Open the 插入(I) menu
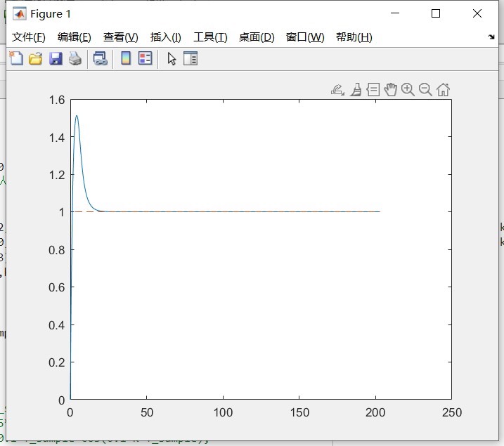 165,37
